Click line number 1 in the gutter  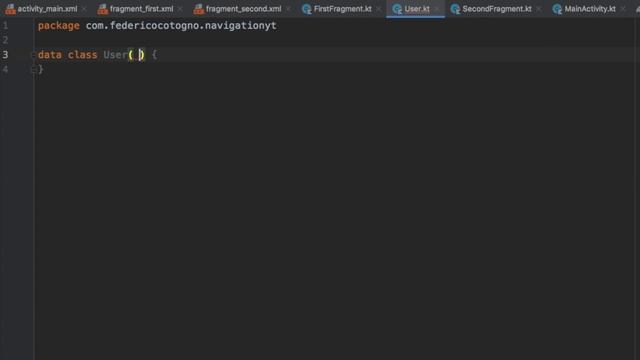5,26
